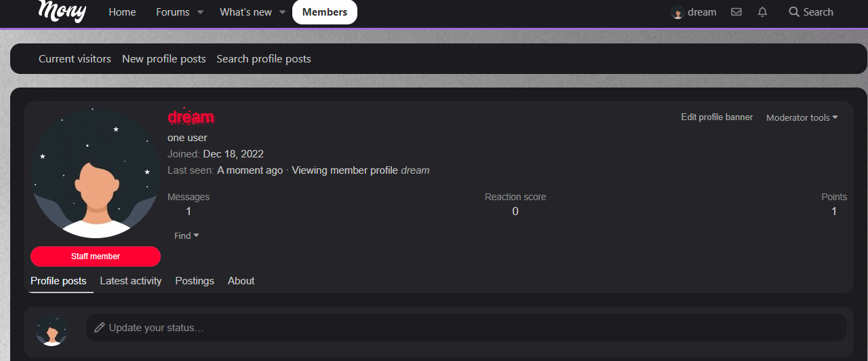Viewport: 868px width, 361px height.
Task: Open the Find dropdown menu
Action: click(x=186, y=235)
